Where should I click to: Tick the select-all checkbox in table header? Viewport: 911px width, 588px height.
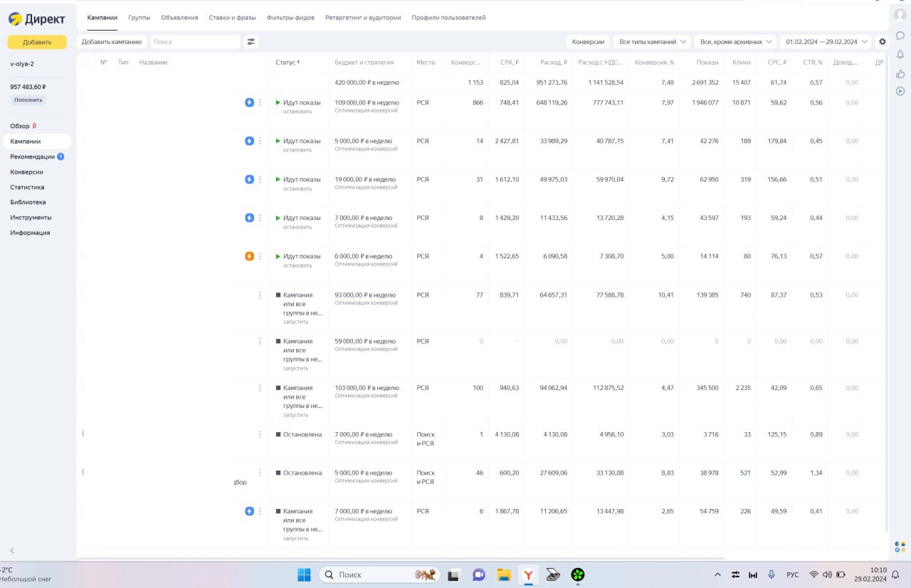click(86, 63)
